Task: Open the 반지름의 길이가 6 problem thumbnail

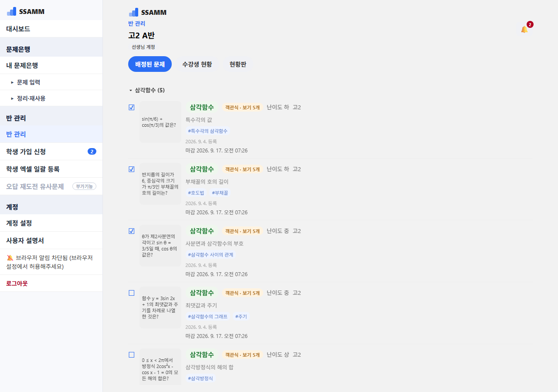Action: (160, 184)
